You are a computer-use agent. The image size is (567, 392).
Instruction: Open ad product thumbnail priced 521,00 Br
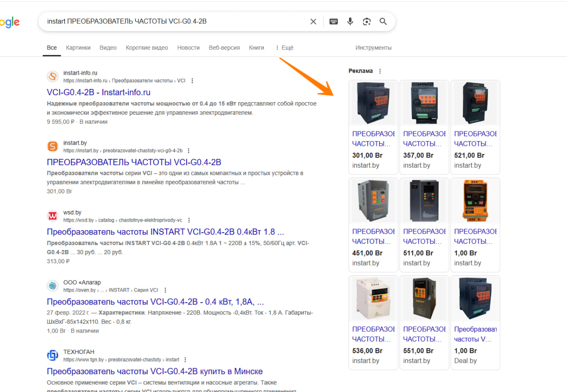click(x=475, y=103)
